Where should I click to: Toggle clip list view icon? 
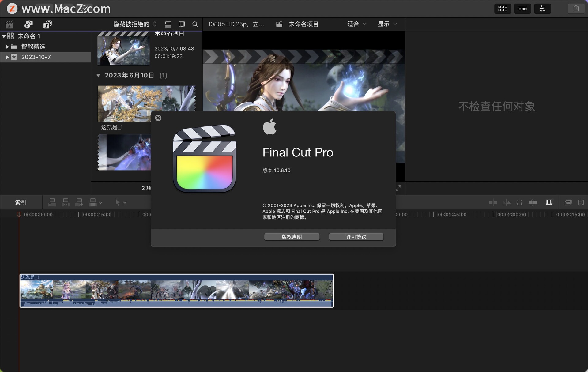[x=168, y=24]
